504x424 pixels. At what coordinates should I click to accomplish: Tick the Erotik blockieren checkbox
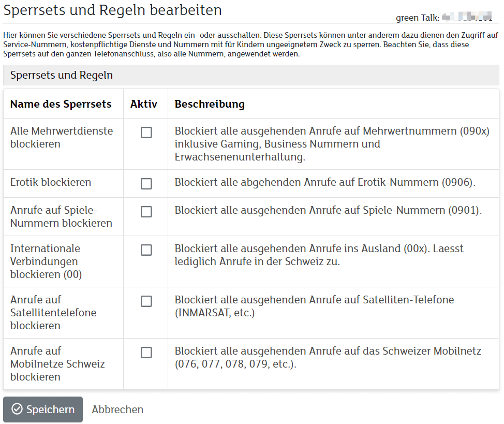pos(146,184)
